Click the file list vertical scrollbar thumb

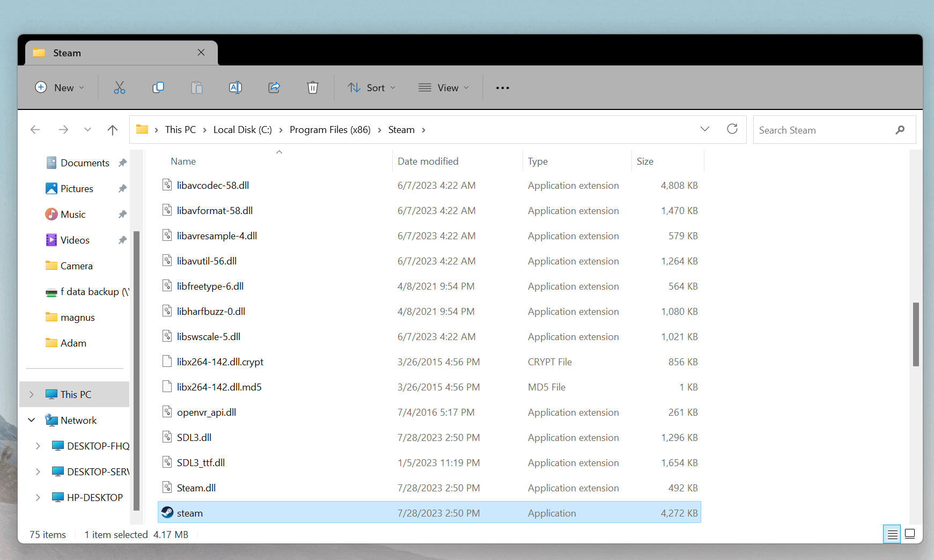click(916, 334)
